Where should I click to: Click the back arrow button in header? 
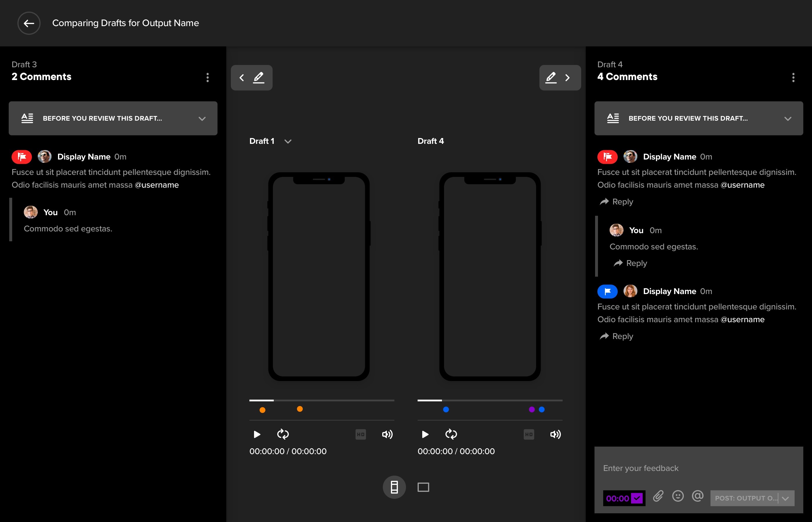click(29, 23)
